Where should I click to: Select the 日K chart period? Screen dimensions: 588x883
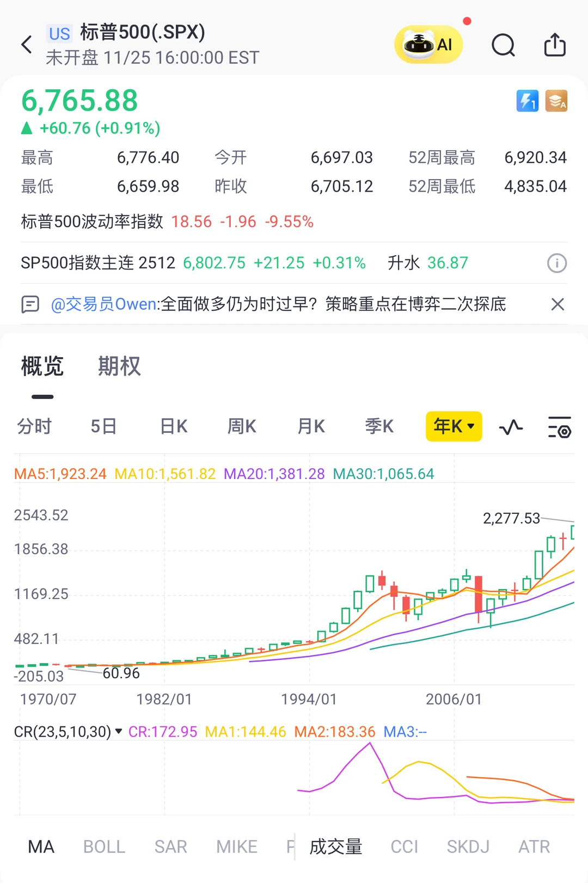coord(174,426)
